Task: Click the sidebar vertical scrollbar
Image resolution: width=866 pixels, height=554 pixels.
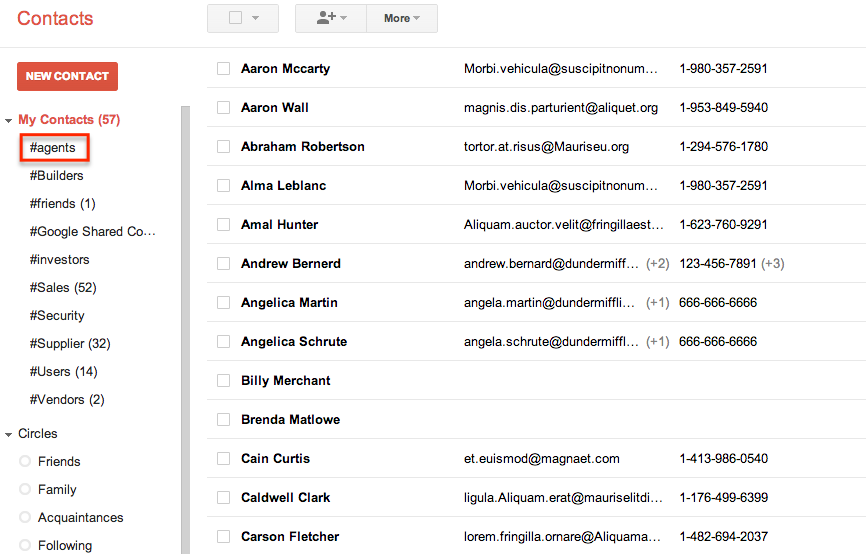Action: tap(186, 330)
